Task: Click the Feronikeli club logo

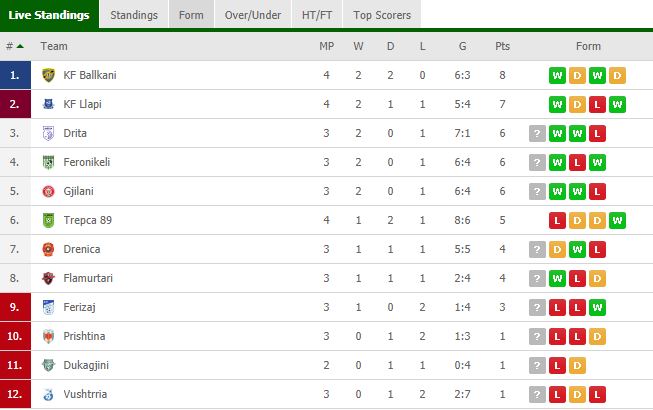Action: 48,162
